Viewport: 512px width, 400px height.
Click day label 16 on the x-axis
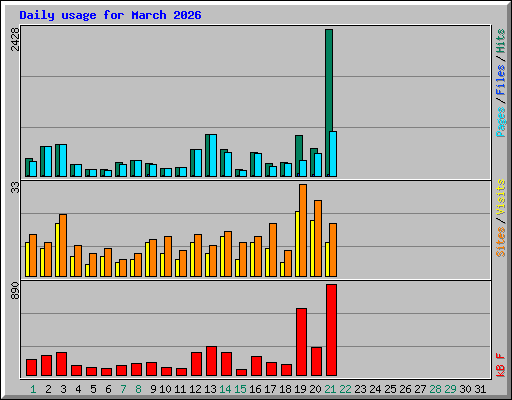[x=255, y=389]
